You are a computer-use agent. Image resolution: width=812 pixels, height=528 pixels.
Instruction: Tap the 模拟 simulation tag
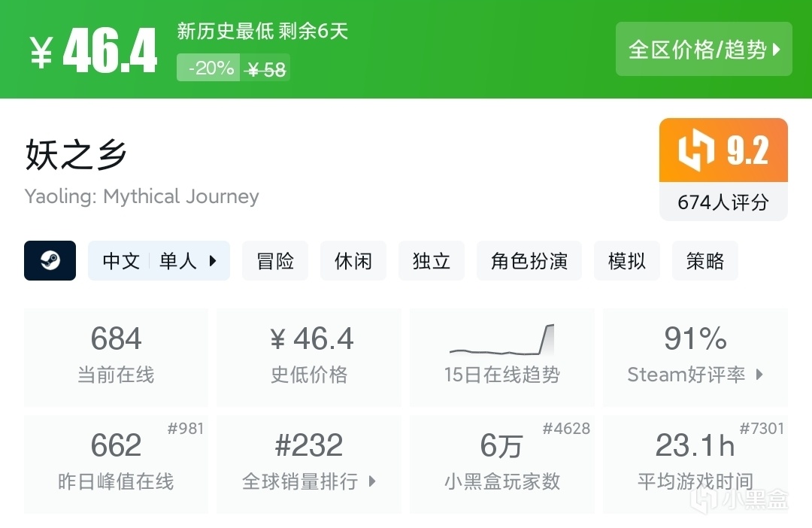[x=626, y=261]
